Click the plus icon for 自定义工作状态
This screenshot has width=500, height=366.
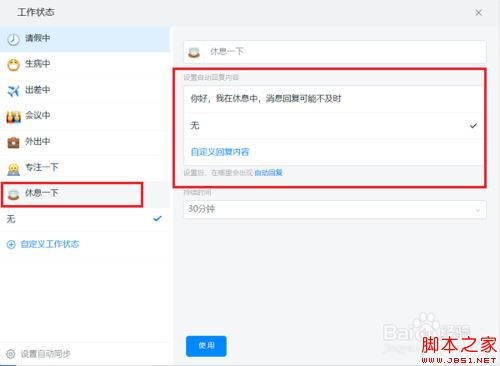11,244
